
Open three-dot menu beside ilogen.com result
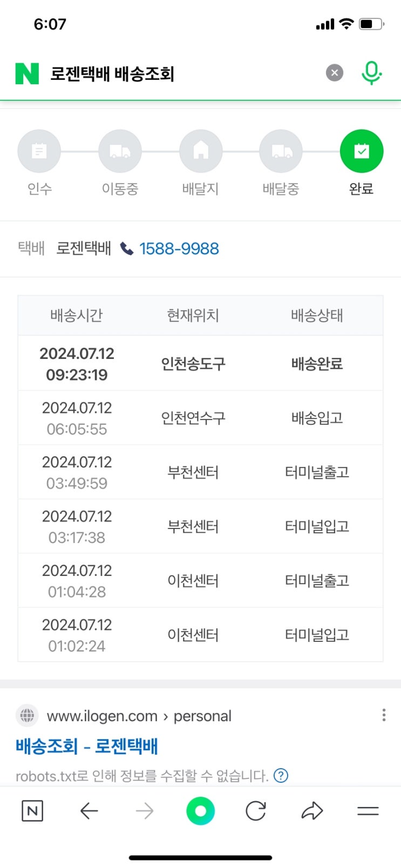point(384,715)
